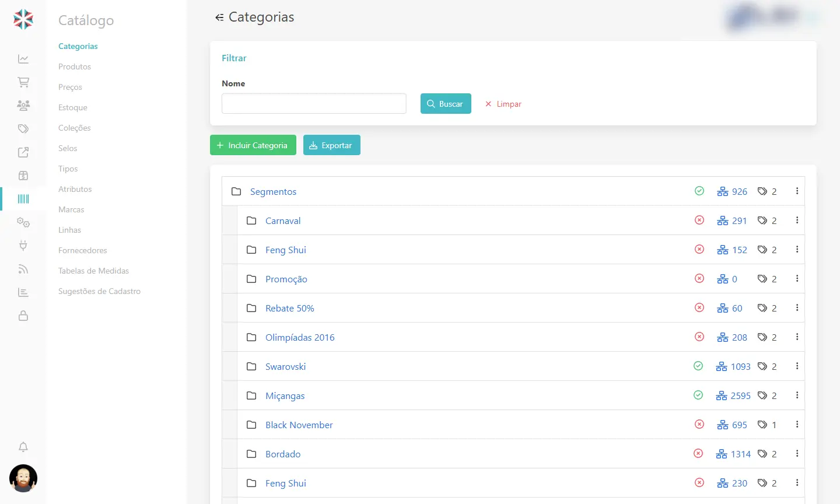Click inside the Nome filter field
Image resolution: width=840 pixels, height=504 pixels.
(313, 103)
